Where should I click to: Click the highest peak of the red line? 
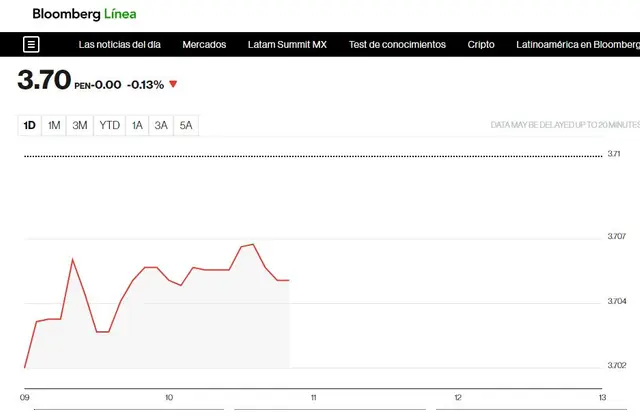[x=253, y=244]
